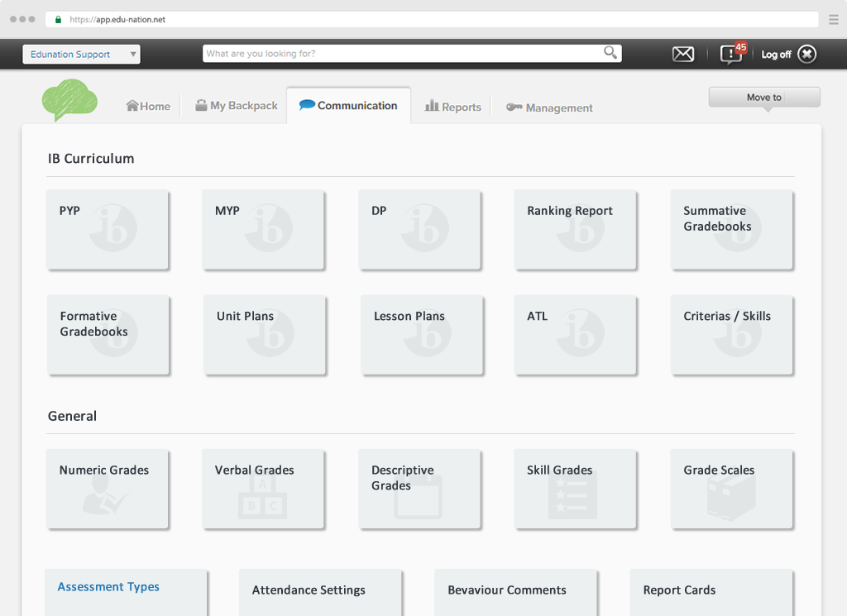Expand the Move to dropdown
Viewport: 847px width, 616px height.
tap(764, 98)
